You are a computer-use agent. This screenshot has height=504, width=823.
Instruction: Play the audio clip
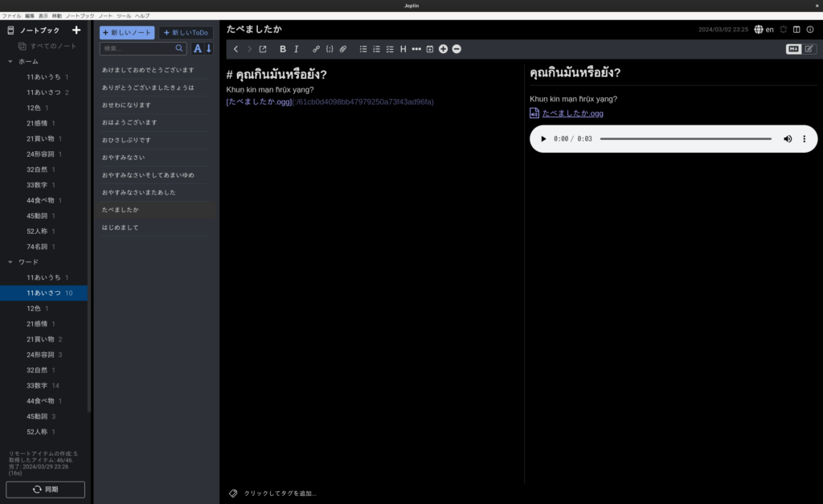pos(543,138)
